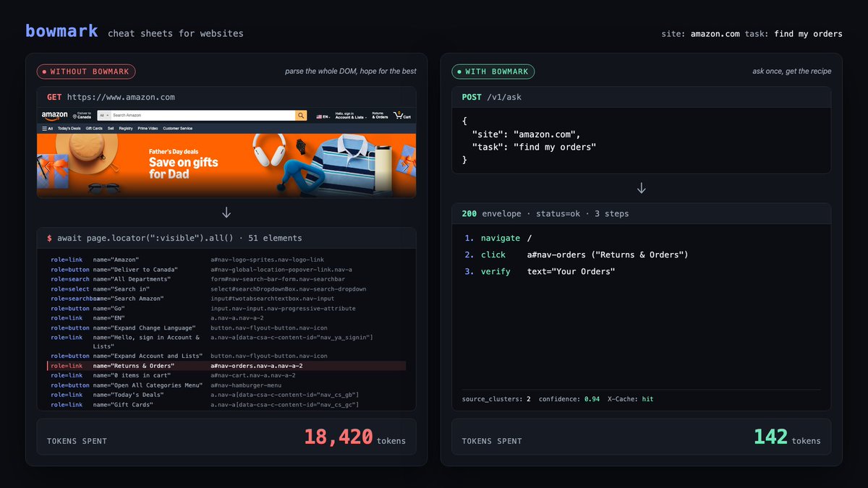Viewport: 868px width, 488px height.
Task: Click the hamburger All menu icon
Action: point(46,128)
